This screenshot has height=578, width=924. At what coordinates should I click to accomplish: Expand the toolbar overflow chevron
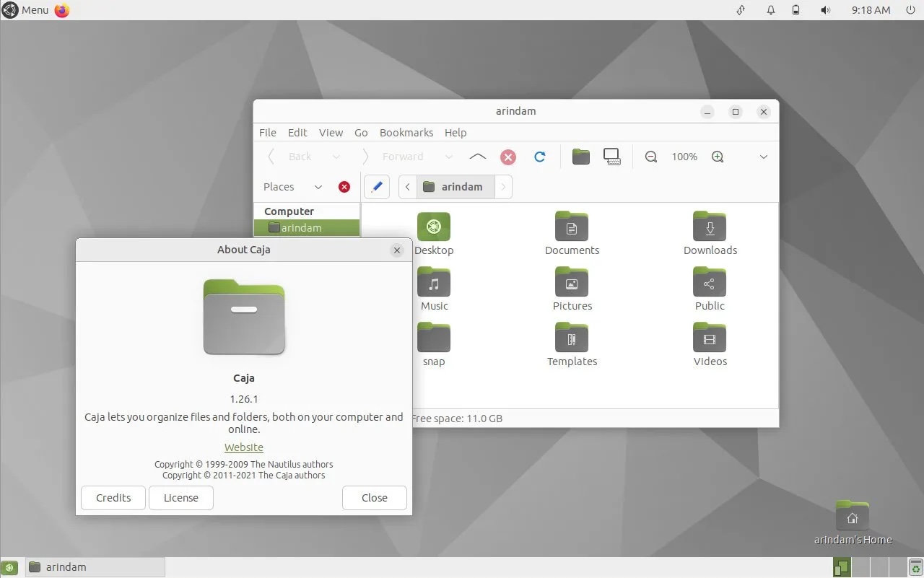click(764, 157)
